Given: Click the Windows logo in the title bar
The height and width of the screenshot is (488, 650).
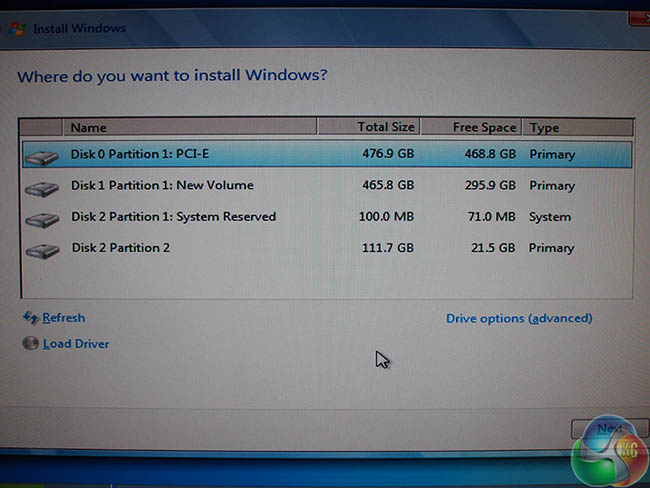Looking at the screenshot, I should coord(17,29).
